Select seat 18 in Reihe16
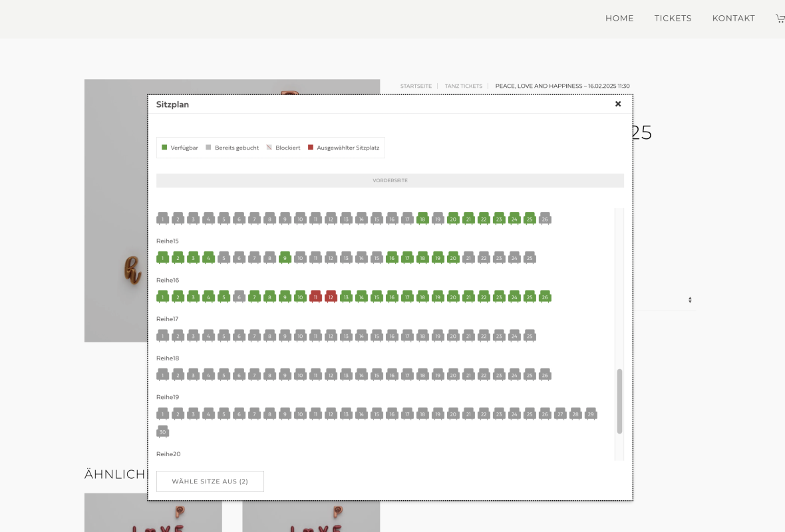The width and height of the screenshot is (785, 532). (x=422, y=297)
